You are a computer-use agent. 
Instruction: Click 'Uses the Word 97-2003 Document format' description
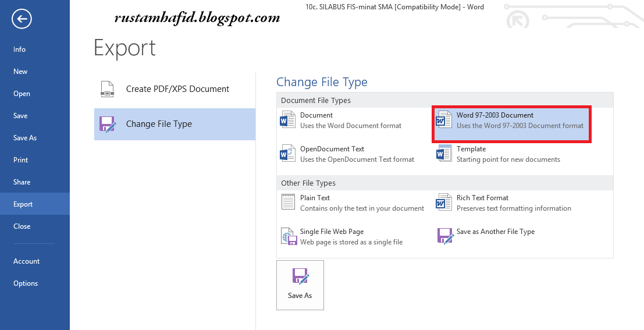point(520,126)
